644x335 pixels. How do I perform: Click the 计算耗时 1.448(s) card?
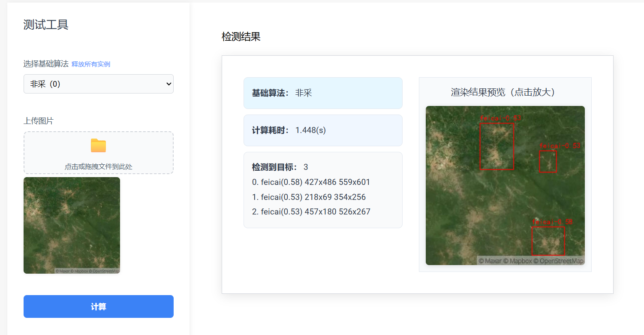pyautogui.click(x=322, y=130)
